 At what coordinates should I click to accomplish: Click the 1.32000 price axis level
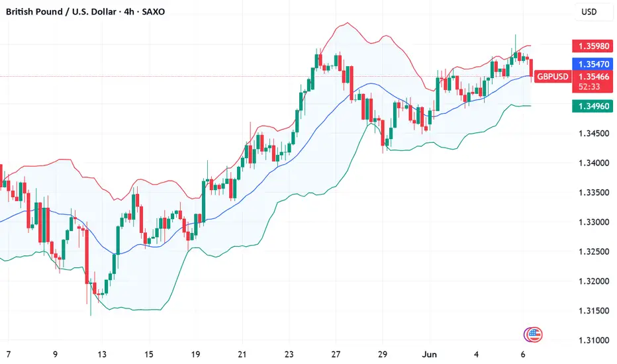[594, 281]
